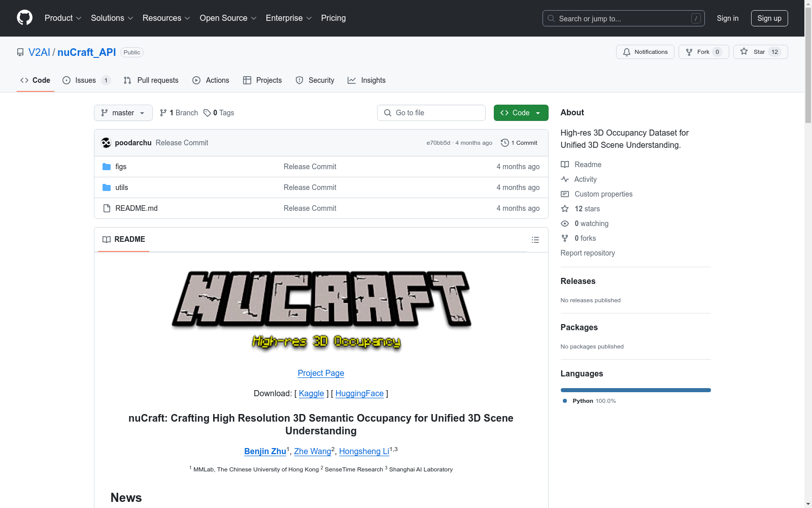Image resolution: width=812 pixels, height=508 pixels.
Task: Click the Fork icon in Fork button
Action: 689,52
